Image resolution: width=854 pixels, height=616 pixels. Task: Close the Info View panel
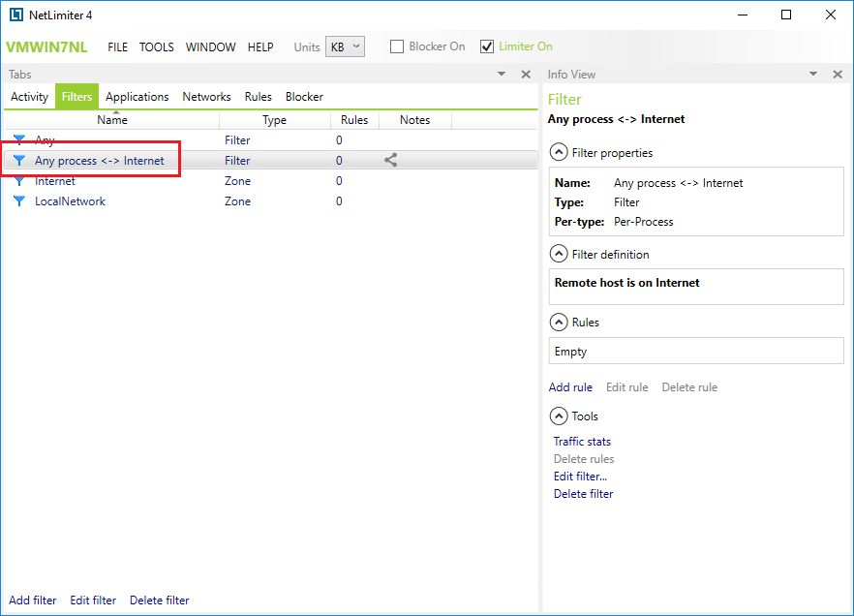click(838, 75)
